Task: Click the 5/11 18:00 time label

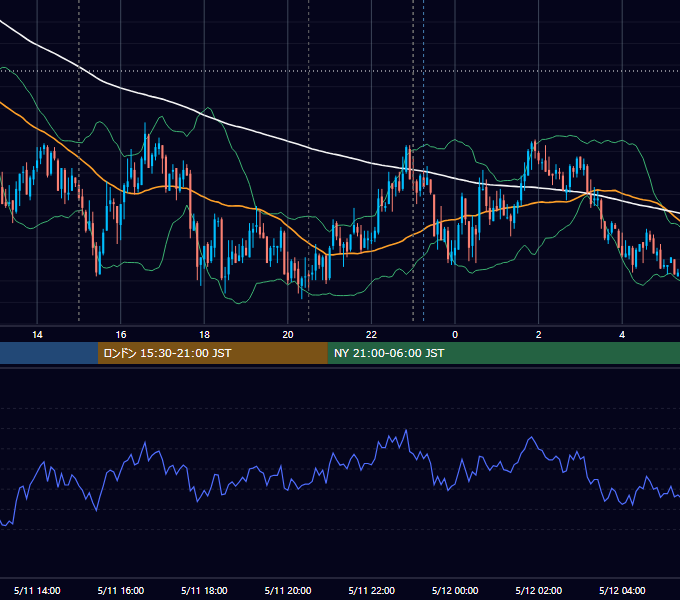Action: pos(204,590)
